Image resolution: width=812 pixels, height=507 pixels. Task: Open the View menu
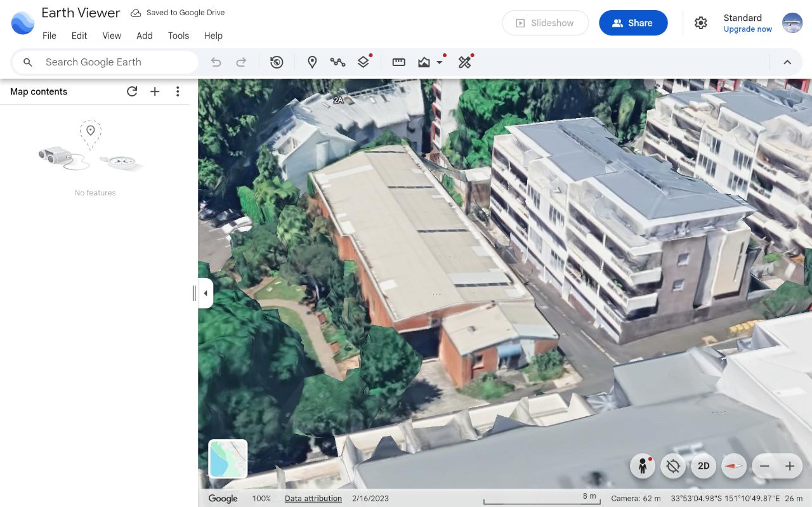click(x=112, y=36)
